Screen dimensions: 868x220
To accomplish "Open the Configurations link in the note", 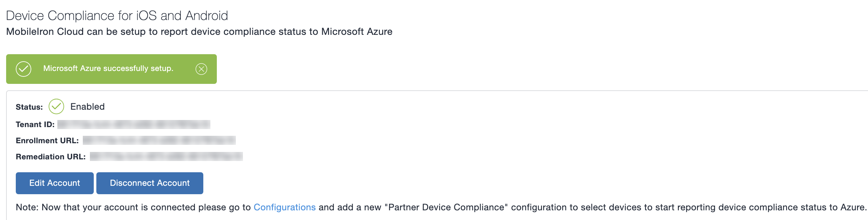I will click(285, 207).
